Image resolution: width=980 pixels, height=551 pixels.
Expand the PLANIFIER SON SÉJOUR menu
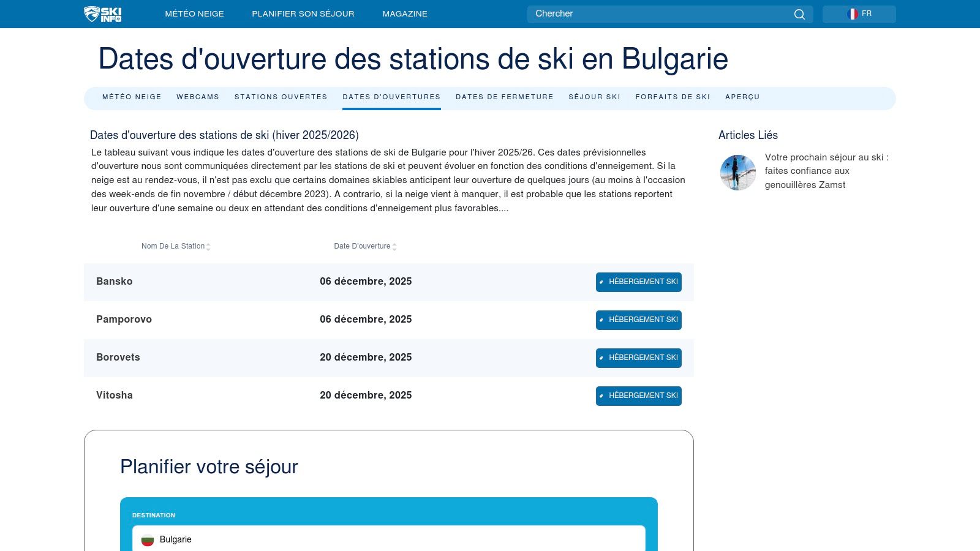point(303,13)
